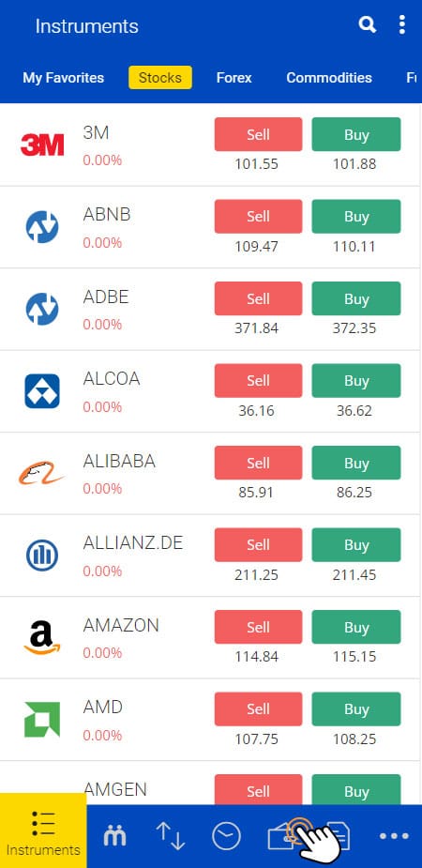
Task: Open the up-down arrows trades icon
Action: (x=171, y=835)
